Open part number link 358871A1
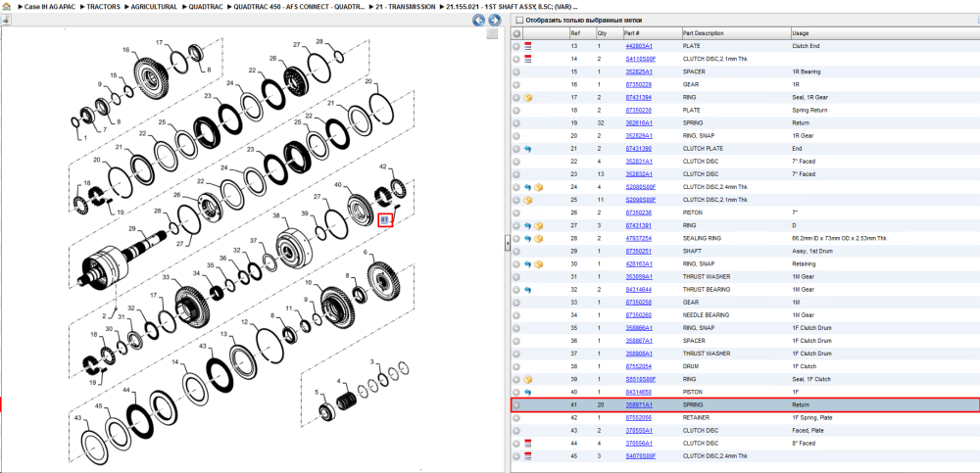Viewport: 980px width, 473px height. pos(639,404)
